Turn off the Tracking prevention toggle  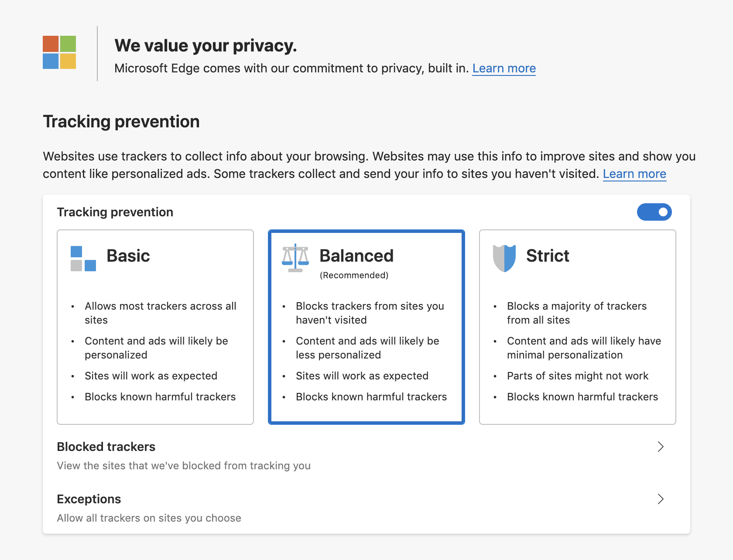(x=654, y=212)
